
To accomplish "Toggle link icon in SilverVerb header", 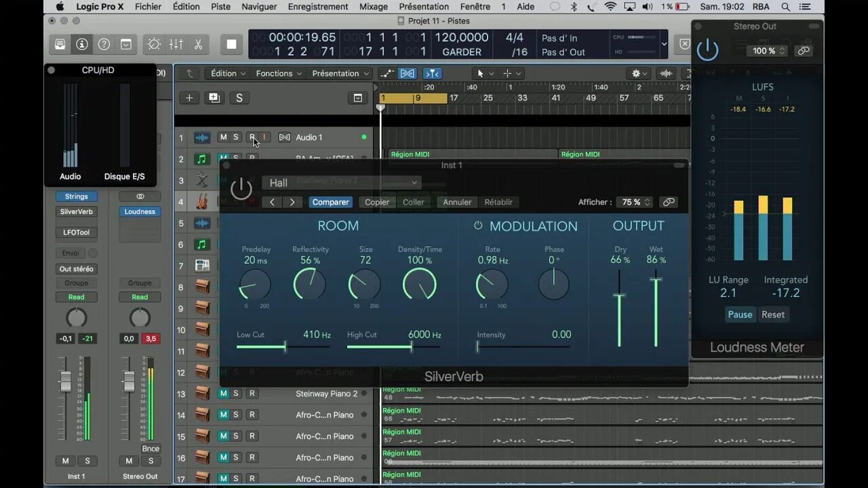I will 669,202.
